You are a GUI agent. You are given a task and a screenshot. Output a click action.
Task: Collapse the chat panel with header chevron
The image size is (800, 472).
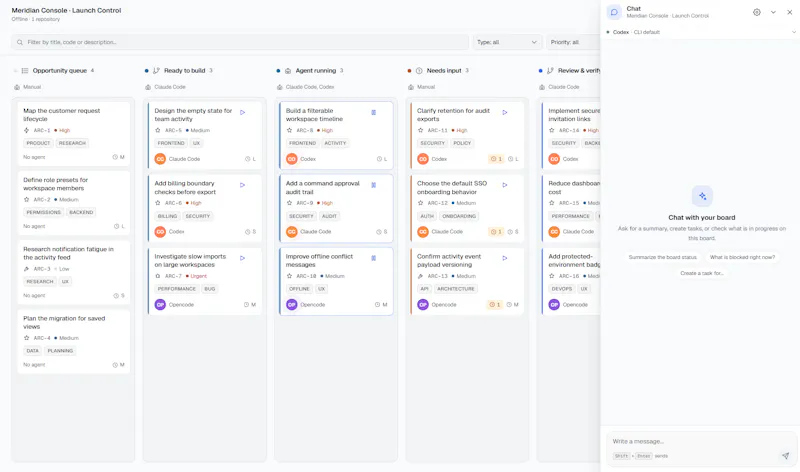(773, 12)
